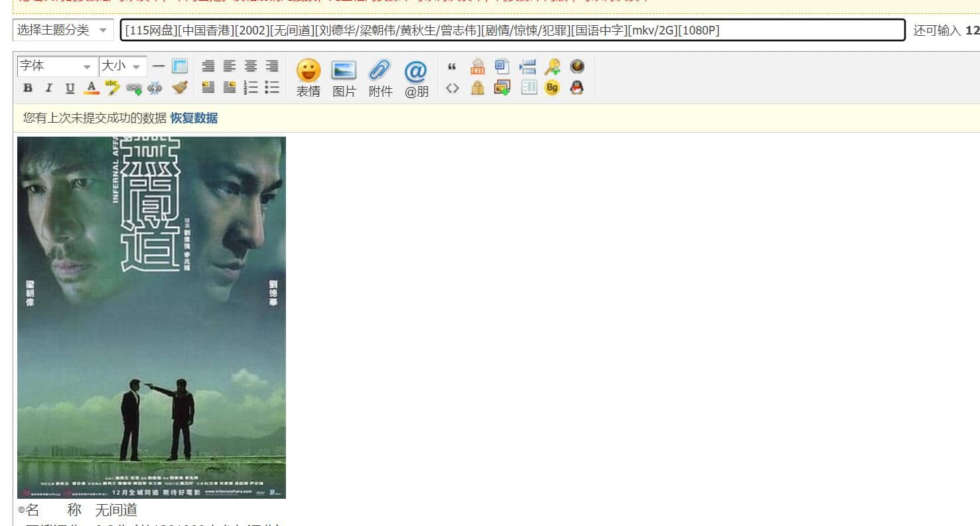This screenshot has width=980, height=526.
Task: Paste from Word document icon
Action: (502, 66)
